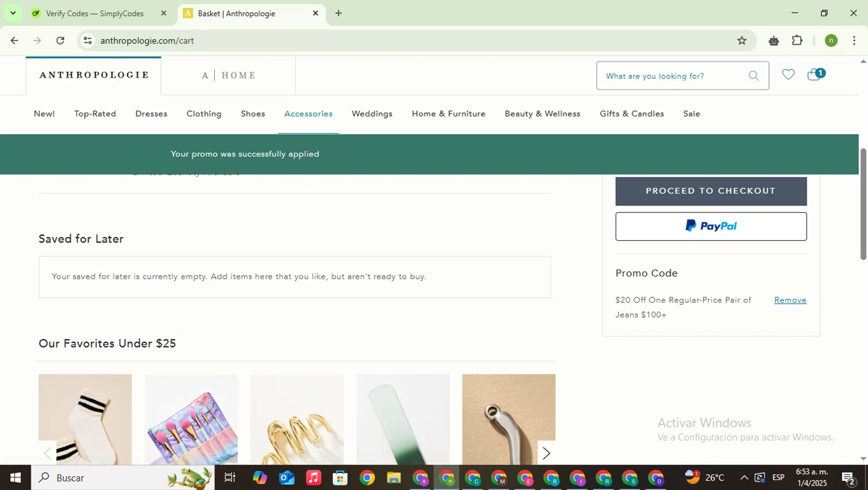The width and height of the screenshot is (868, 490).
Task: Open the Dresses menu
Action: pyautogui.click(x=151, y=114)
